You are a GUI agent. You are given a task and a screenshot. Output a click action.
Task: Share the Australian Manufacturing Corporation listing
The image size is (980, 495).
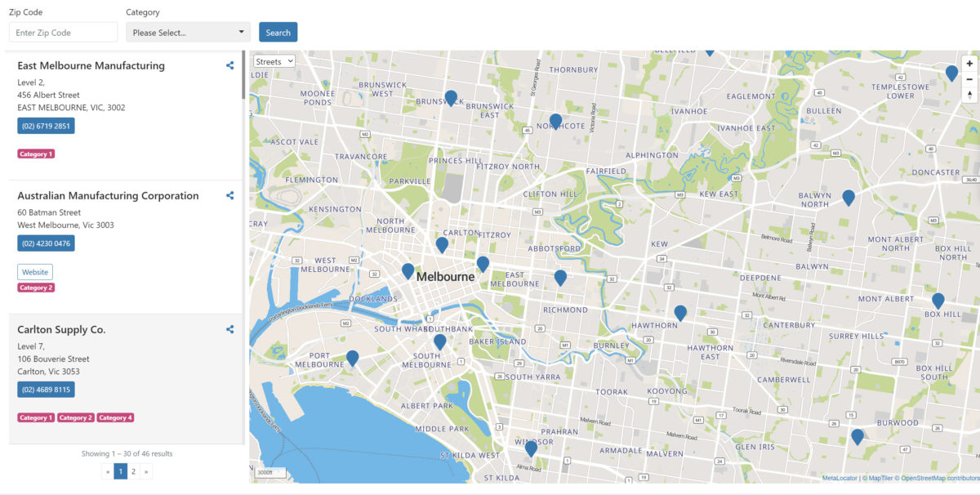click(229, 195)
